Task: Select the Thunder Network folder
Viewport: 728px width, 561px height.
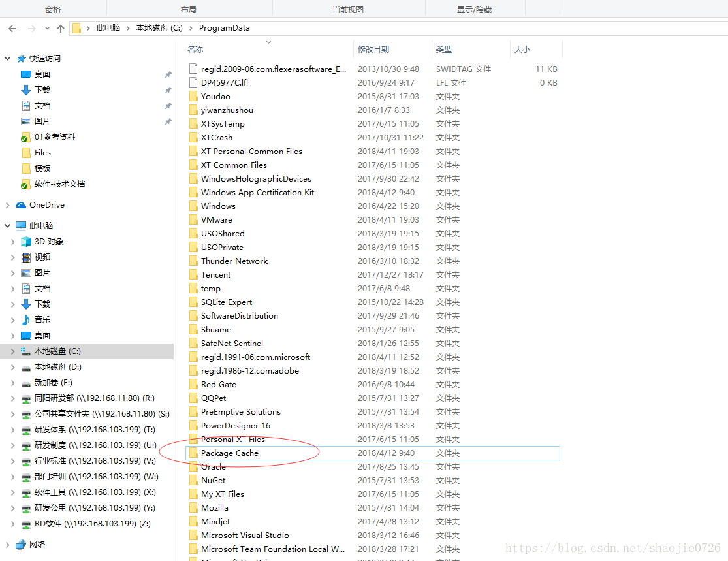Action: click(x=372, y=261)
